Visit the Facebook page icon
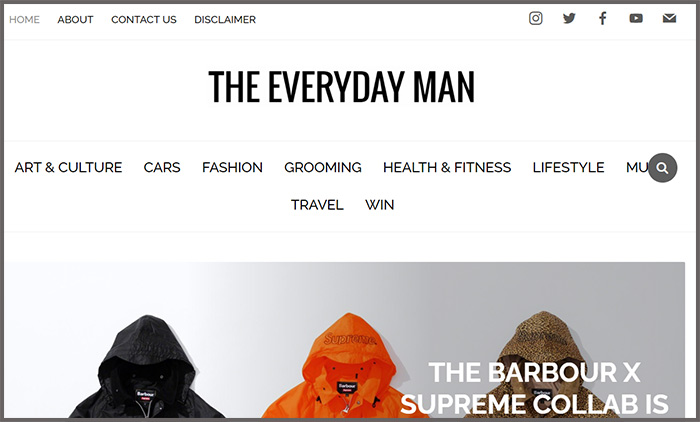 tap(602, 18)
